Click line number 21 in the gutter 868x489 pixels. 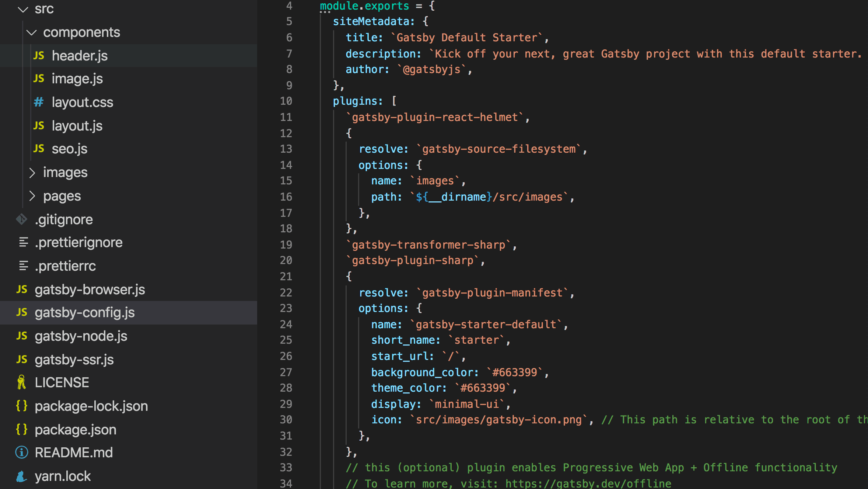(x=286, y=276)
